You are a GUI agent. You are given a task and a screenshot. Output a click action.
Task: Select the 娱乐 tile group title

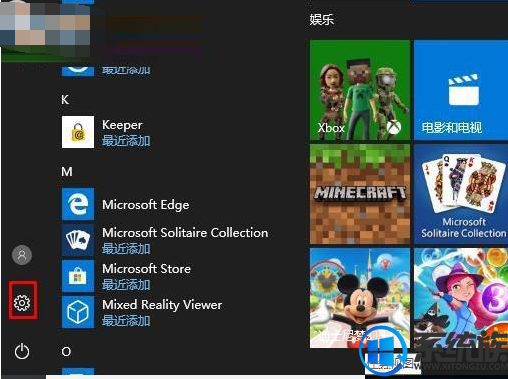[x=322, y=19]
